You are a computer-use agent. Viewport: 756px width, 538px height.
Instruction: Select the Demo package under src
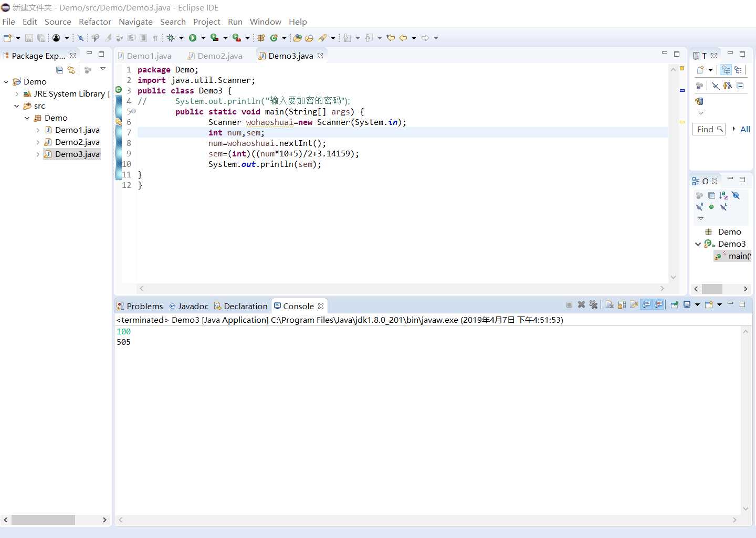tap(51, 118)
